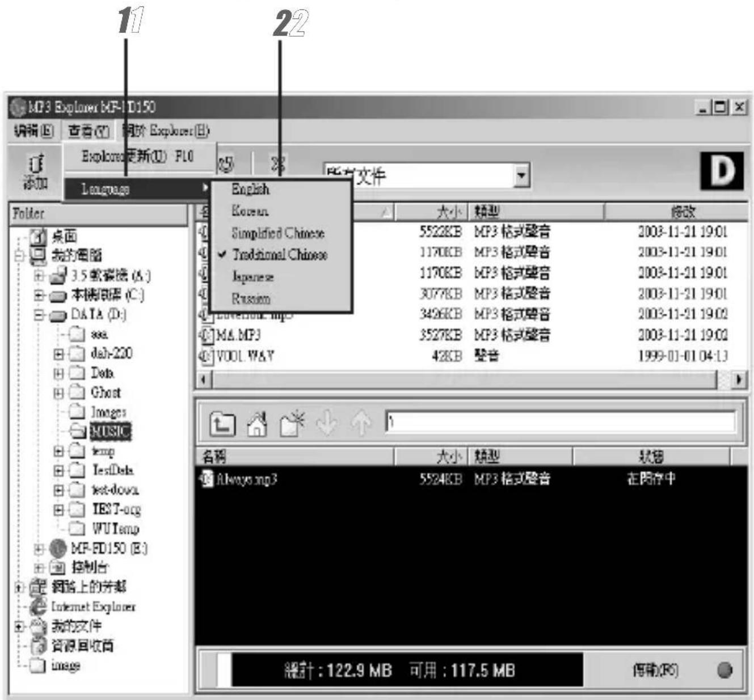Click the VOOL.WAV file name

pos(245,356)
